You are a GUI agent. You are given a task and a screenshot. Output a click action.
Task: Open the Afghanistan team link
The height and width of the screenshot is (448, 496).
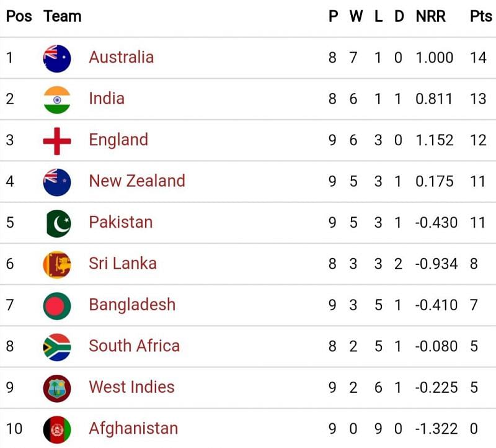(x=133, y=428)
